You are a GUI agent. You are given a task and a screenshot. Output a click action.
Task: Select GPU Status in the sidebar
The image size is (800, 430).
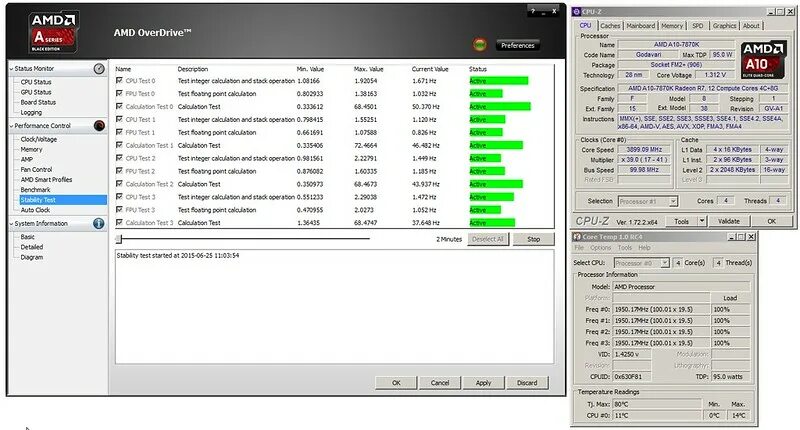pos(36,92)
